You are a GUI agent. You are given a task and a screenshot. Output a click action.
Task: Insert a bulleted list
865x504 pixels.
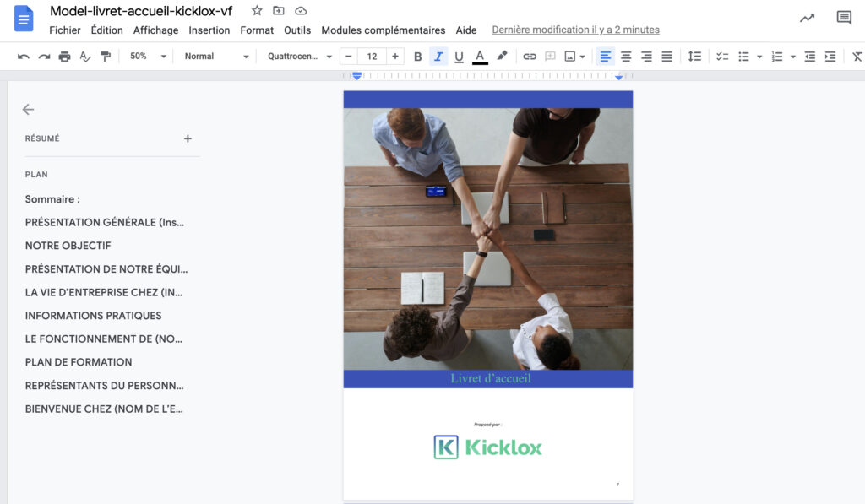[x=743, y=57]
